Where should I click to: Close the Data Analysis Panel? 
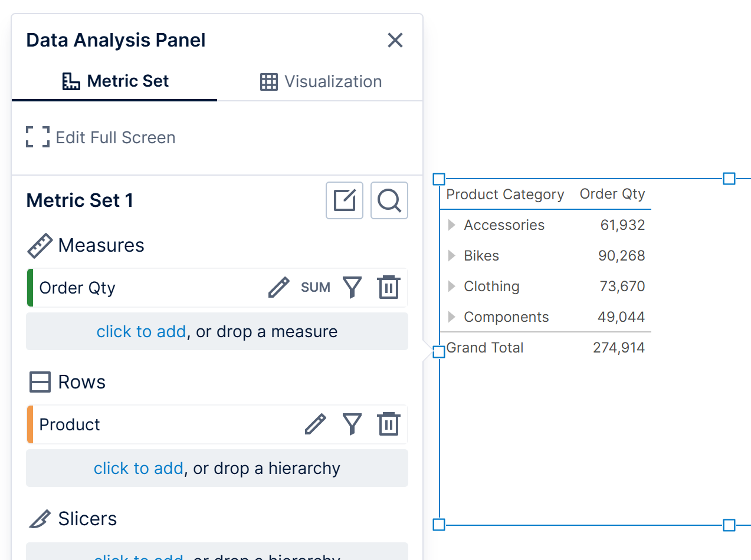395,40
